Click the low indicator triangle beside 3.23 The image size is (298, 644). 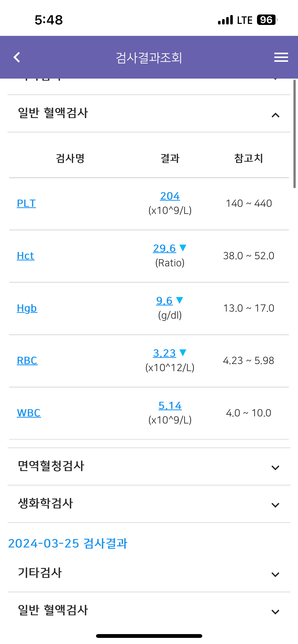(183, 353)
